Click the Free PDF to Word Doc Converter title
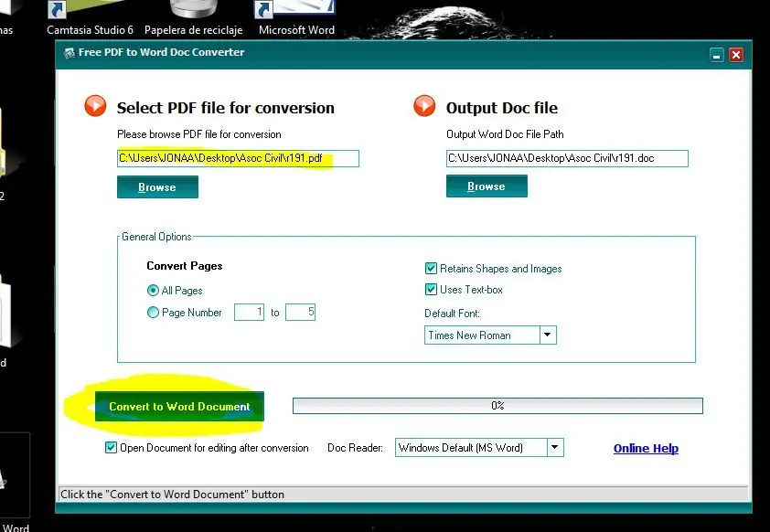This screenshot has height=532, width=770. coord(161,52)
